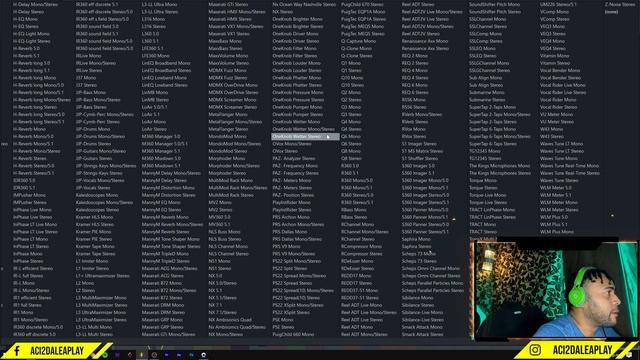Viewport: 640px width, 360px height.
Task: Pick Waves Tune Mono plugin
Action: pos(558,158)
